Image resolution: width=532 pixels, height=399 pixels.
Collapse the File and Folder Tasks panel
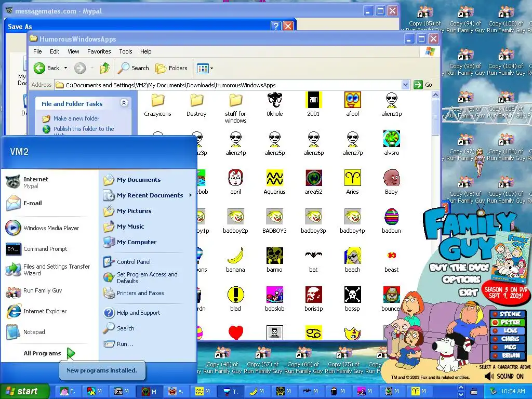pos(124,103)
